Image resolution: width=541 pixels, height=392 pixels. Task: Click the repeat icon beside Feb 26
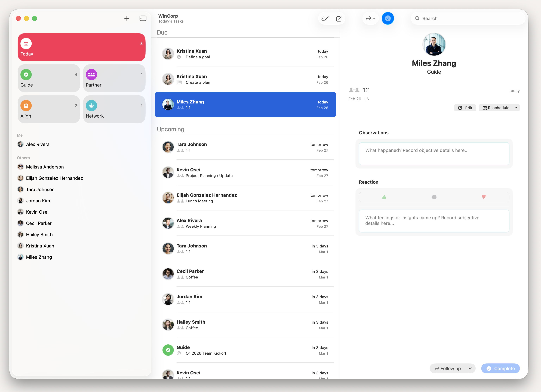367,99
